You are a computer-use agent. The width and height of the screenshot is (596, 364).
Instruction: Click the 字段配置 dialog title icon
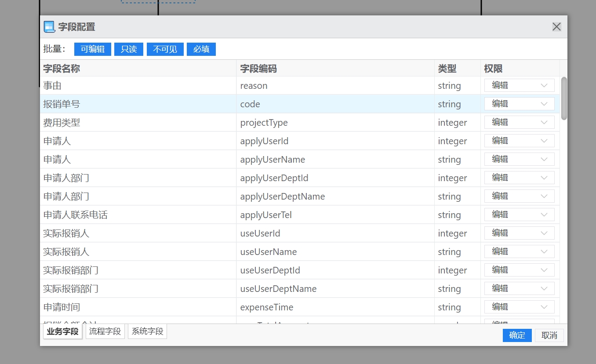click(x=49, y=27)
